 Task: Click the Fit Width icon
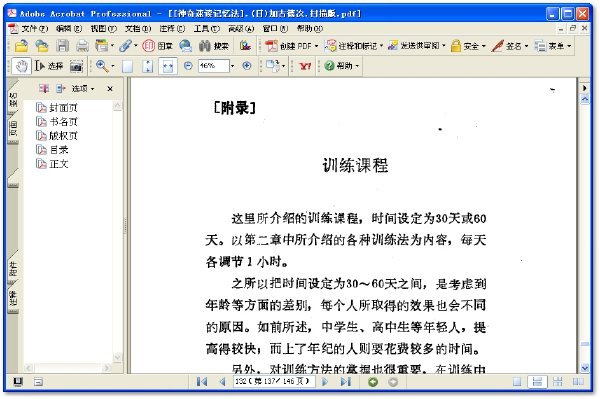click(x=168, y=66)
